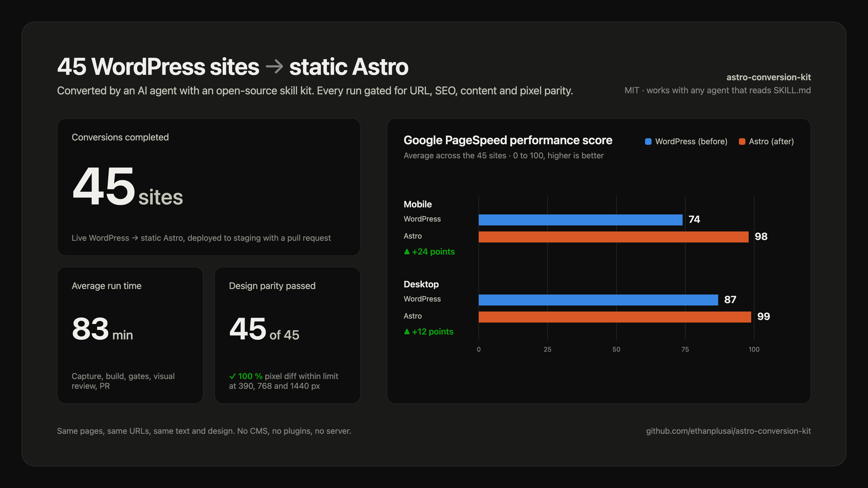Click the '50' axis tick label
This screenshot has height=488, width=868.
616,349
